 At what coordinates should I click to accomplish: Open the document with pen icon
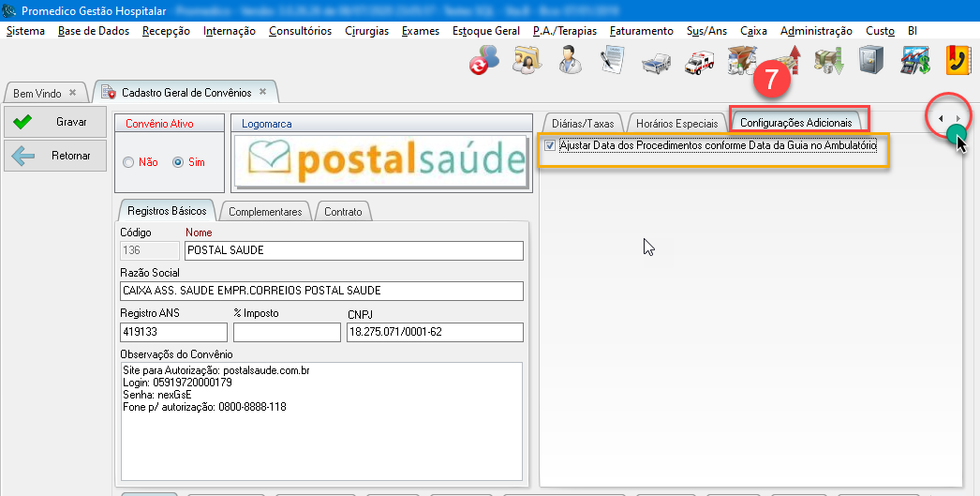[x=613, y=61]
